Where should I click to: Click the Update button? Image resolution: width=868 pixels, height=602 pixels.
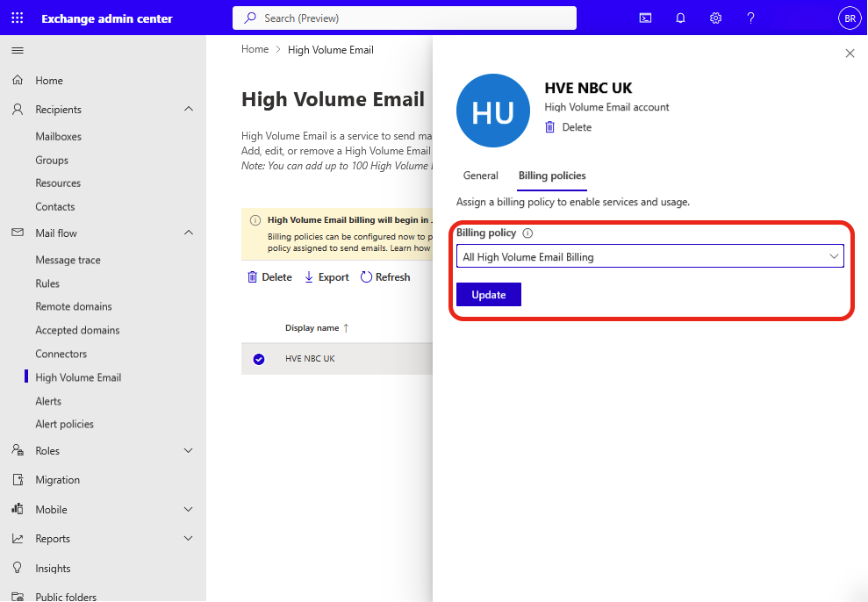489,295
